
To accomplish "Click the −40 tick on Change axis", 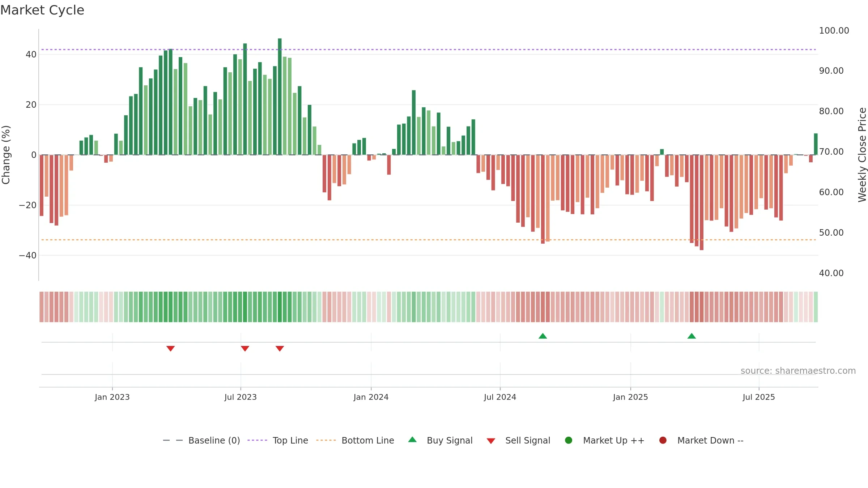I will 28,256.
